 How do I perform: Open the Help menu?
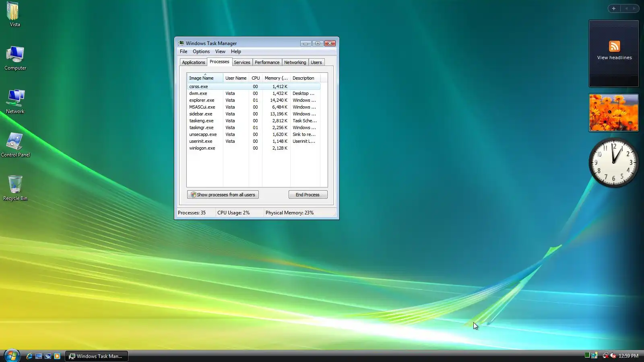[236, 51]
